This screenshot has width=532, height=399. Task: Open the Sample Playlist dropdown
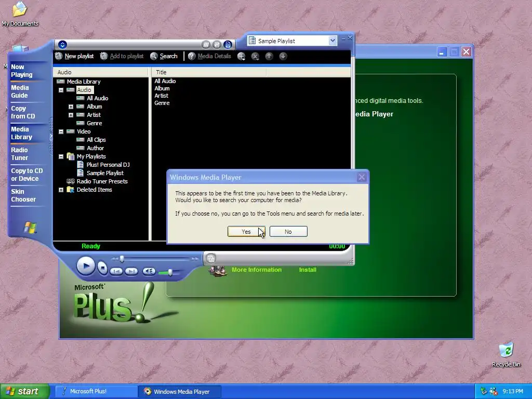tap(332, 41)
